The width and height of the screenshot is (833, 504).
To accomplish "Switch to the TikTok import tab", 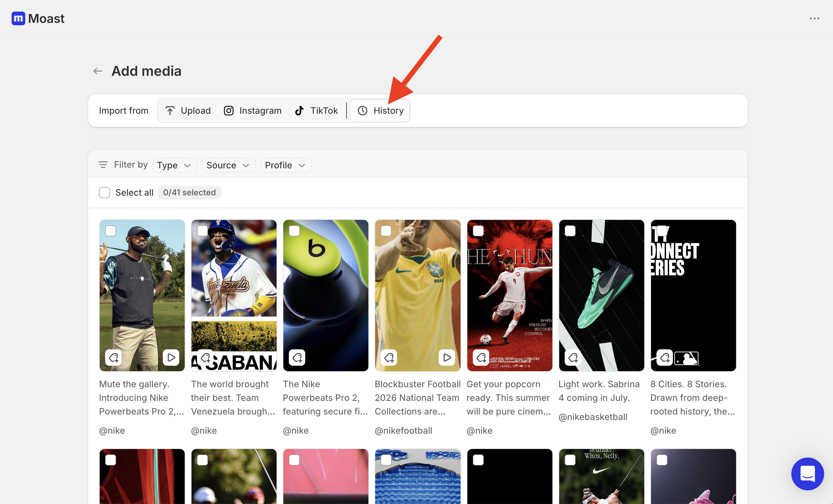I will point(316,111).
